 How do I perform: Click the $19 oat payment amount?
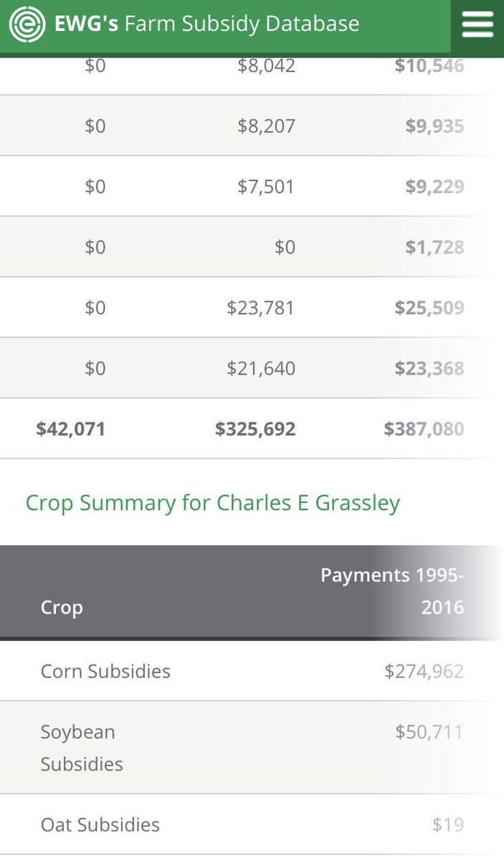(x=448, y=825)
